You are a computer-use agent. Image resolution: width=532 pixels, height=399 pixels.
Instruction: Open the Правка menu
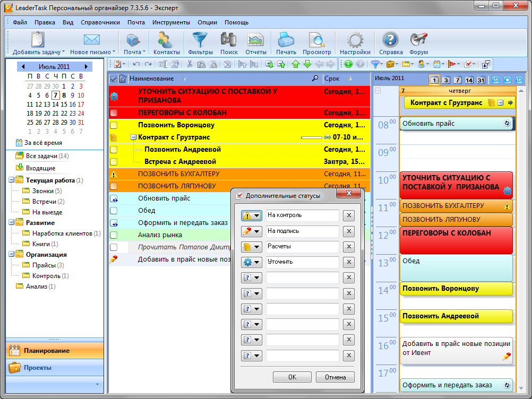click(45, 22)
